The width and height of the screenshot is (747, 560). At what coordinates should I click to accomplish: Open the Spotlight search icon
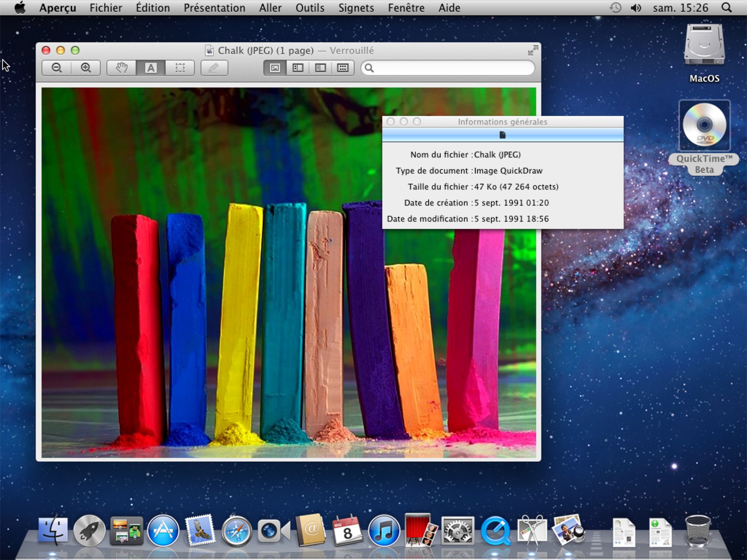(x=727, y=8)
